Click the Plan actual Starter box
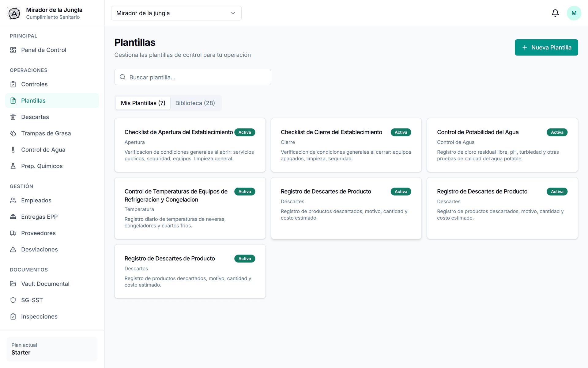The height and width of the screenshot is (368, 588). click(x=52, y=349)
